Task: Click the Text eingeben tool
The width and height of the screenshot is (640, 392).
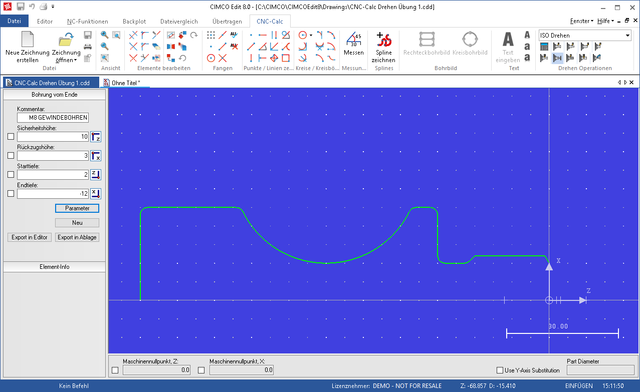Action: click(x=508, y=40)
